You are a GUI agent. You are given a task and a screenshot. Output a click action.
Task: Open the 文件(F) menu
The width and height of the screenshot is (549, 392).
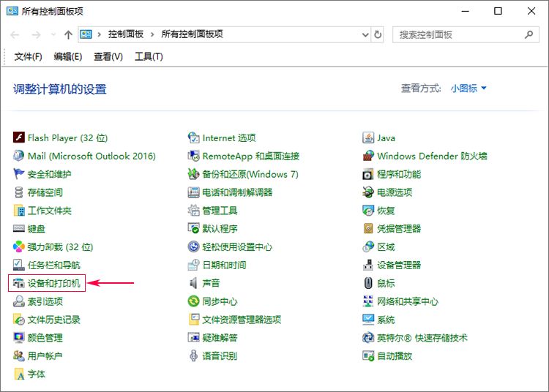tap(28, 56)
